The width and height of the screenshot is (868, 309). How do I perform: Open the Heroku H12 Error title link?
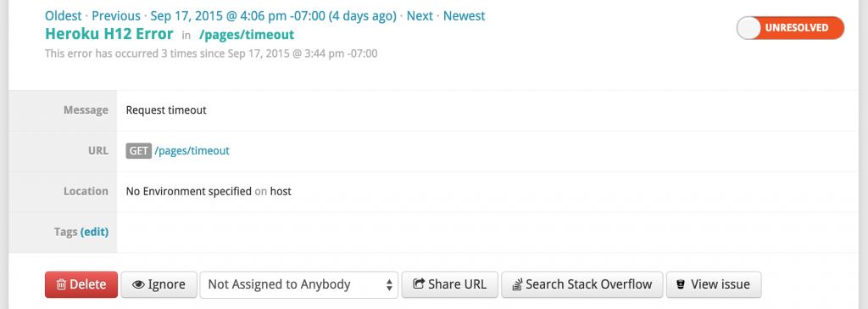tap(109, 35)
